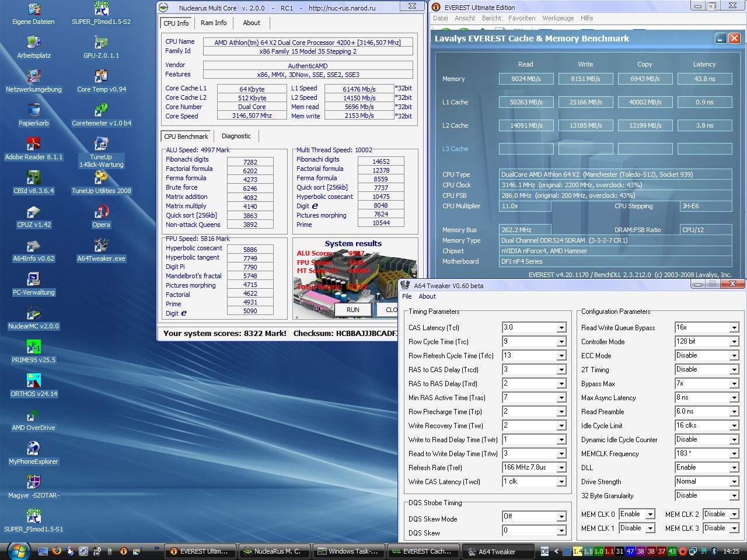Open the Drive Strength dropdown

(734, 482)
